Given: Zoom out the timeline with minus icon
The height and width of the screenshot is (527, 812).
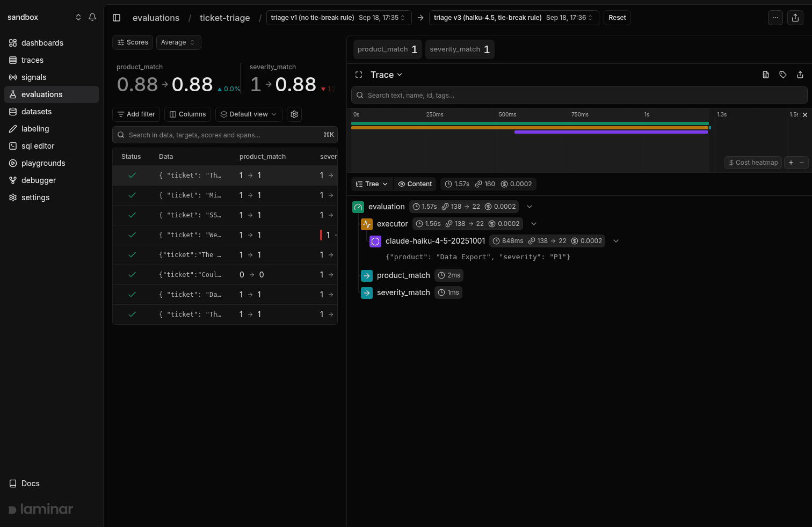Looking at the screenshot, I should pyautogui.click(x=802, y=163).
